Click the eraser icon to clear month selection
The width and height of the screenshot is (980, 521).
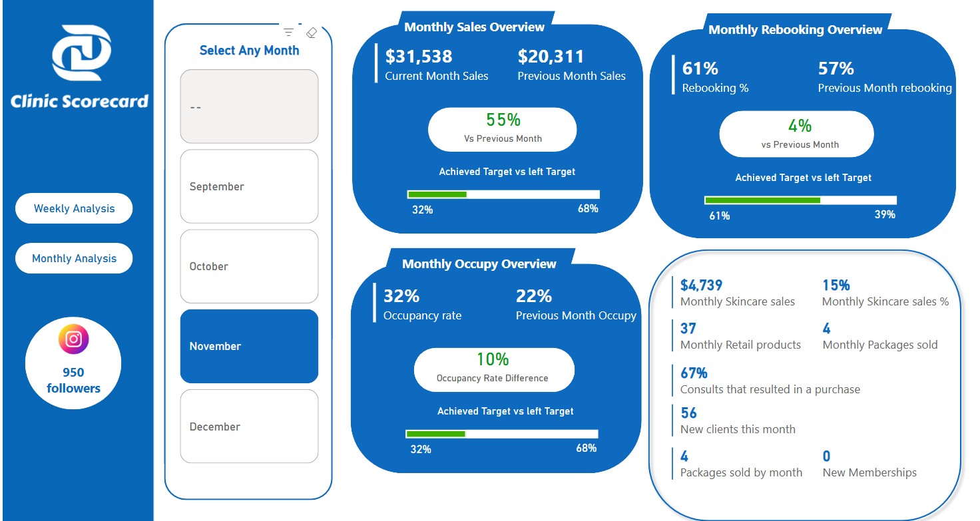[311, 31]
